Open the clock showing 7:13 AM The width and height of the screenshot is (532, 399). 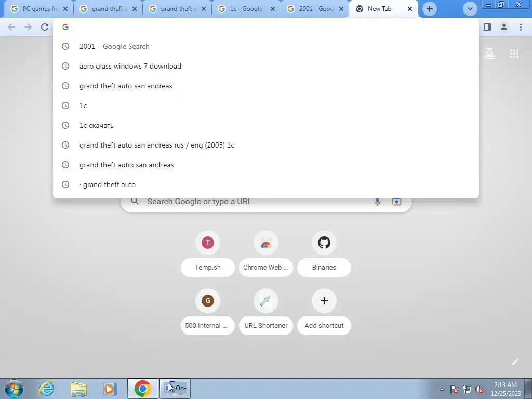pyautogui.click(x=506, y=389)
